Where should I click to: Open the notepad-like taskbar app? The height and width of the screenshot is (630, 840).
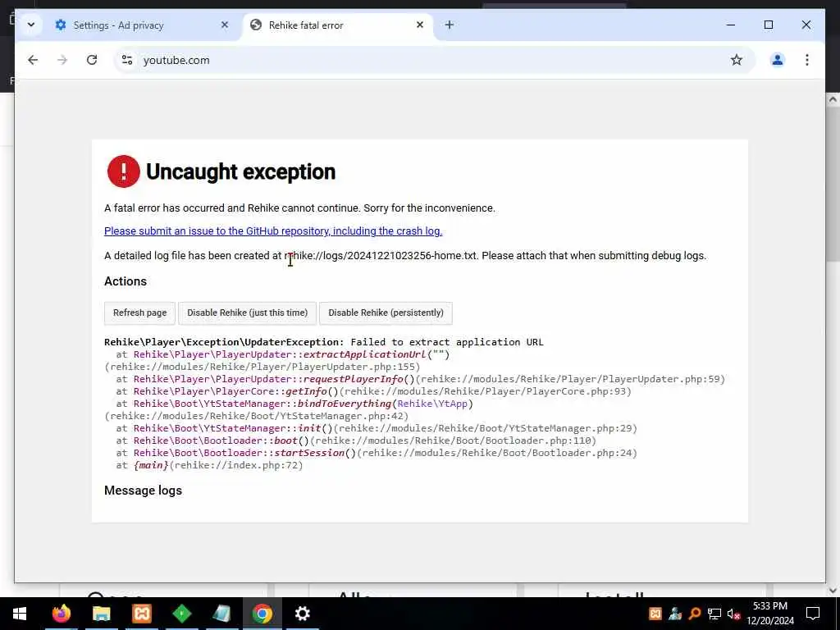(221, 614)
